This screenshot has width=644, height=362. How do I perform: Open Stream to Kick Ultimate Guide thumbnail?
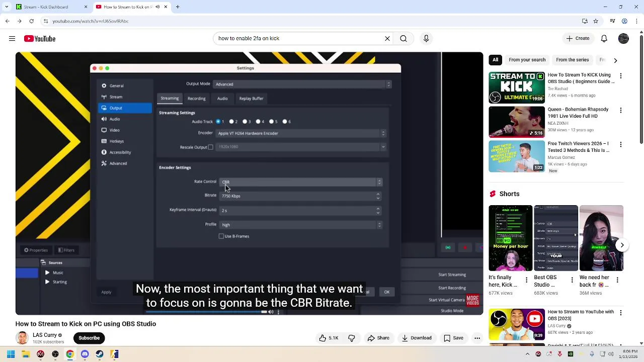[x=517, y=88]
